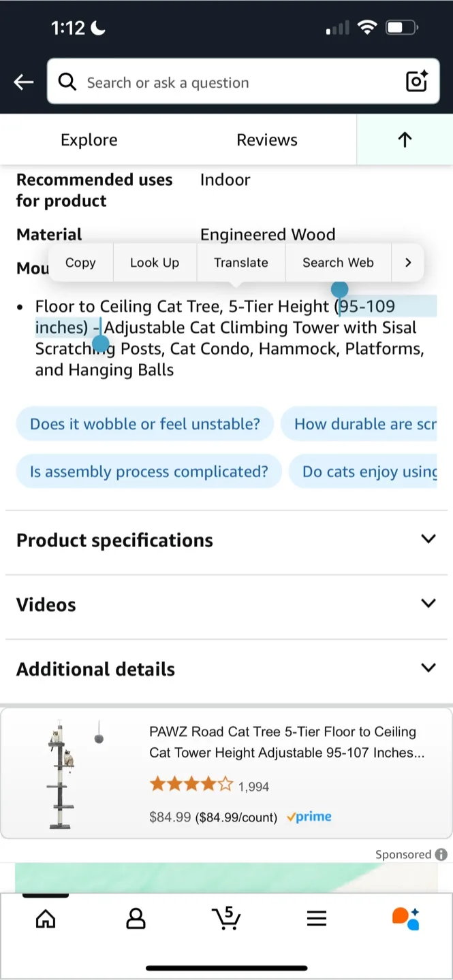Select Copy from the text menu

[80, 262]
